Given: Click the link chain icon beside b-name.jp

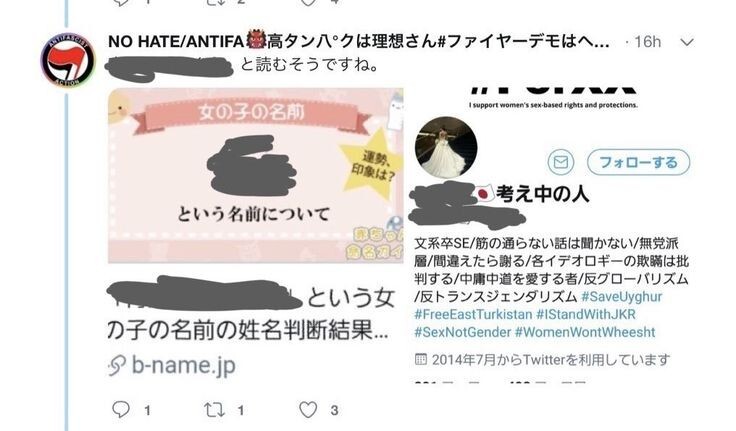Looking at the screenshot, I should coord(117,365).
